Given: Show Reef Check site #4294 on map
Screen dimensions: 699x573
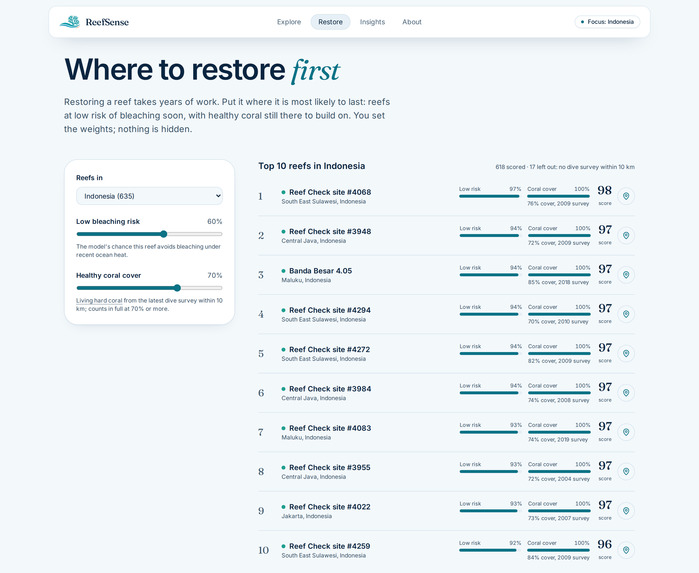Looking at the screenshot, I should pyautogui.click(x=626, y=314).
